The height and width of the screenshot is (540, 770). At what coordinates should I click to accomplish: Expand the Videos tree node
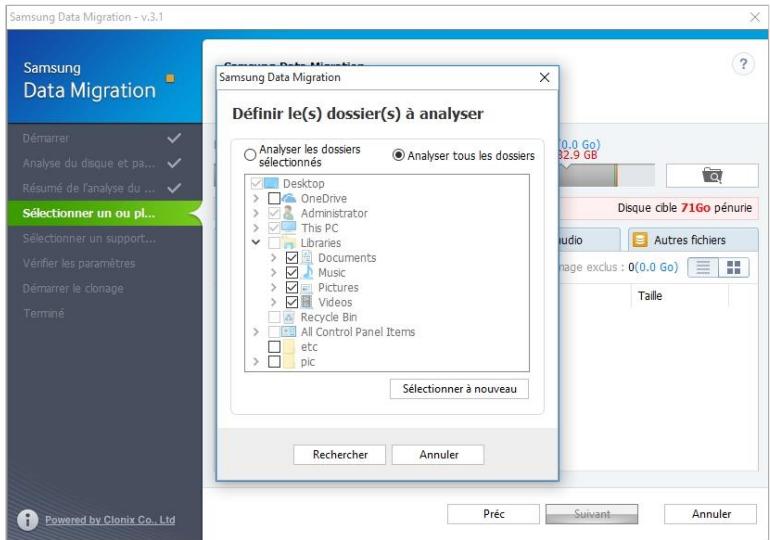pyautogui.click(x=274, y=302)
